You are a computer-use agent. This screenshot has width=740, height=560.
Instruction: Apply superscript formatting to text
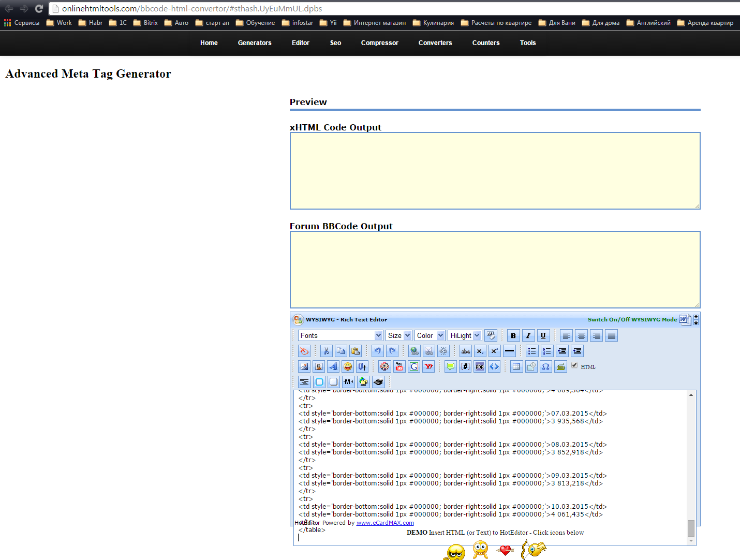click(494, 351)
